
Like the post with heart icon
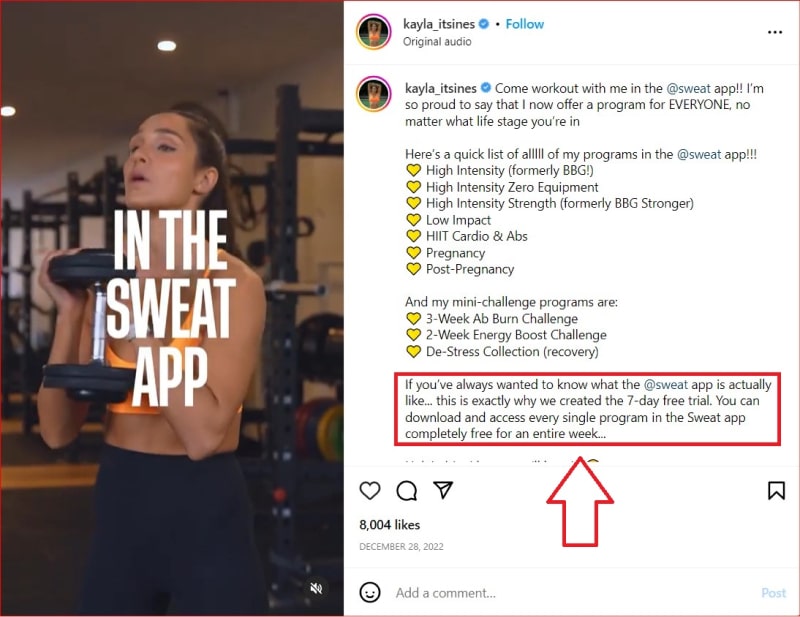pyautogui.click(x=370, y=490)
